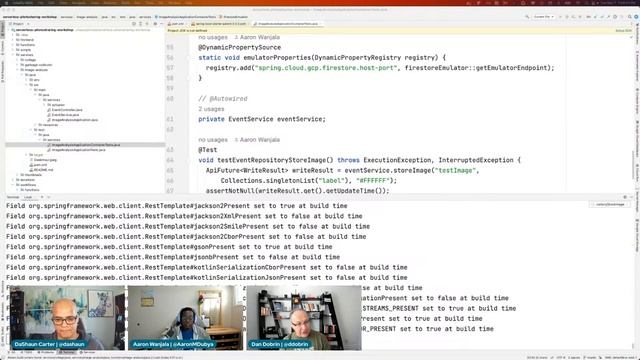Click the image-analysis breadcrumb in navigation bar
This screenshot has height=360, width=640.
(87, 17)
